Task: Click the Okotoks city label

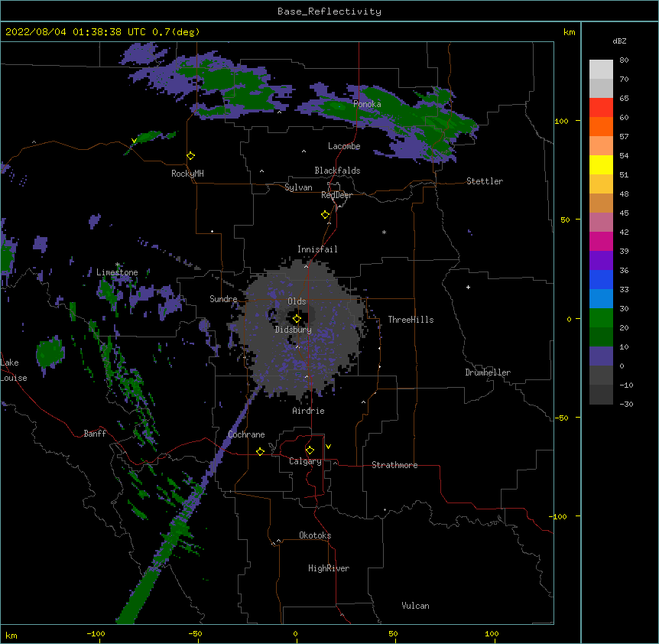Action: pyautogui.click(x=315, y=535)
